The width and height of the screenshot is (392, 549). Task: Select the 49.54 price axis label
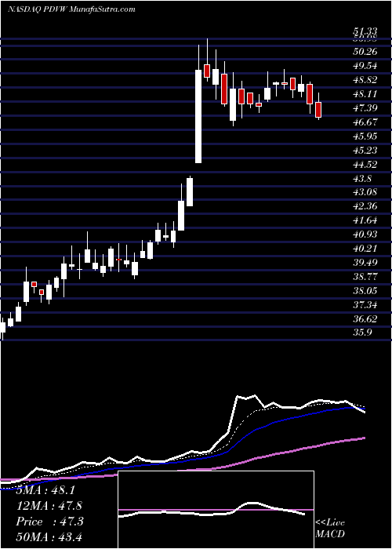[x=366, y=66]
